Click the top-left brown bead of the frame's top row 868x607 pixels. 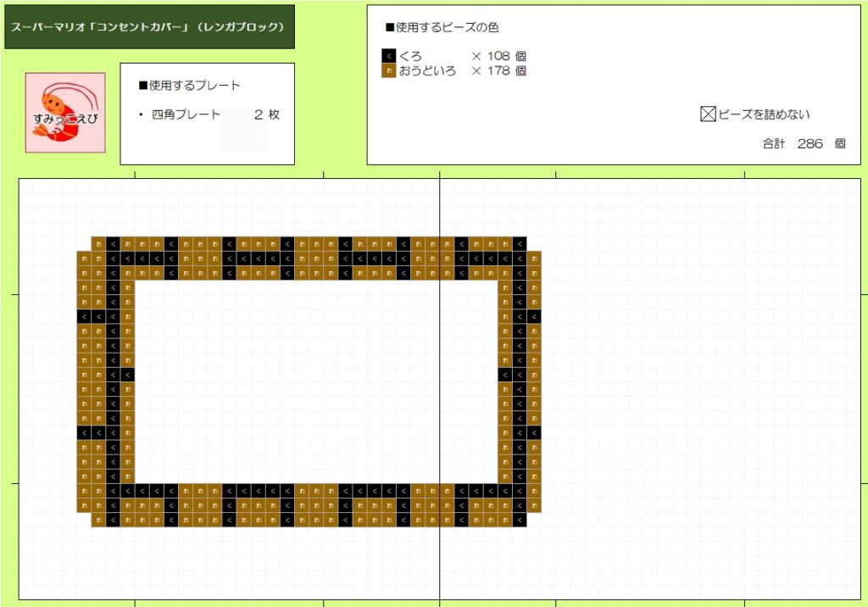98,244
